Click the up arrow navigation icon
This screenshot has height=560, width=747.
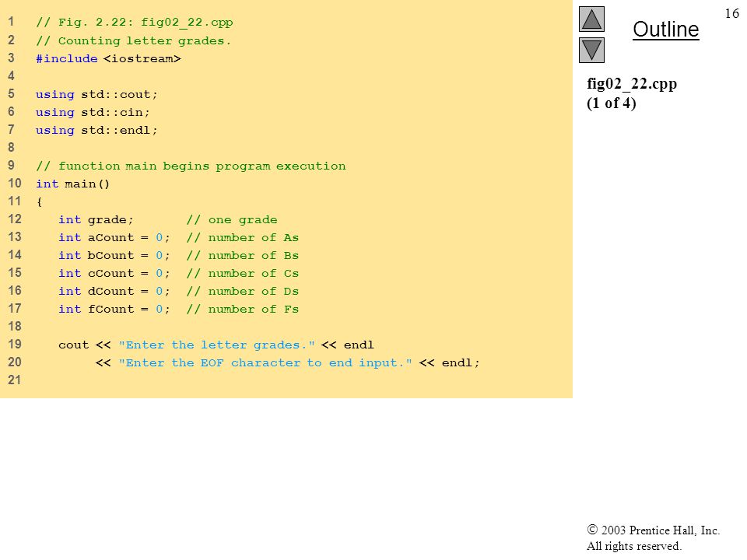click(591, 19)
